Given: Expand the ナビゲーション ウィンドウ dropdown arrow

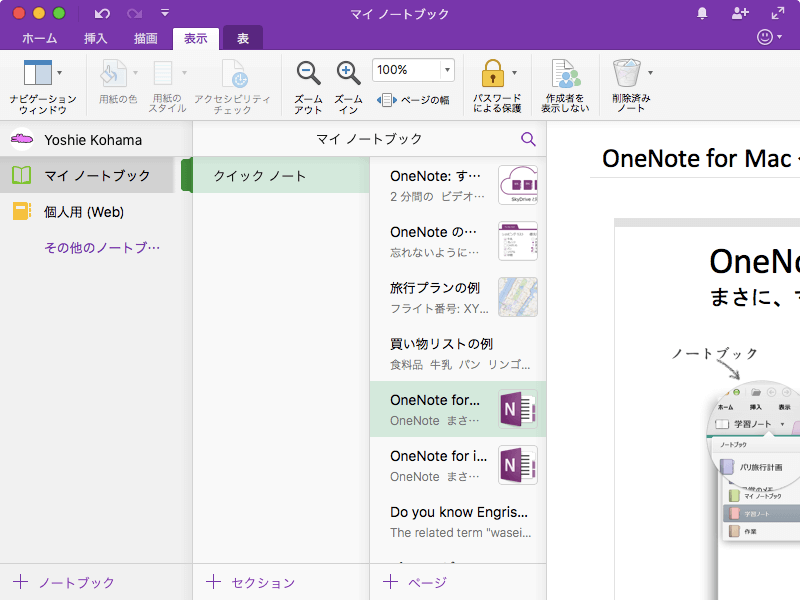Looking at the screenshot, I should click(x=60, y=73).
